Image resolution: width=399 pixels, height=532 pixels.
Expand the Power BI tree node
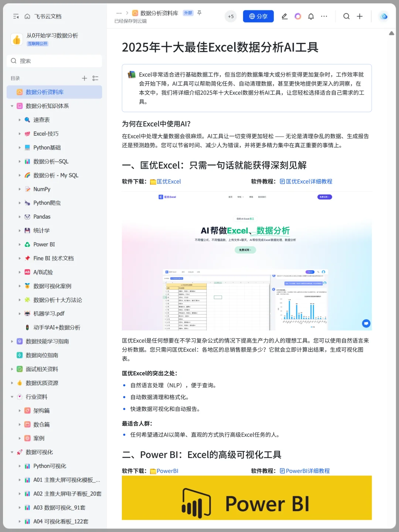[x=20, y=245]
